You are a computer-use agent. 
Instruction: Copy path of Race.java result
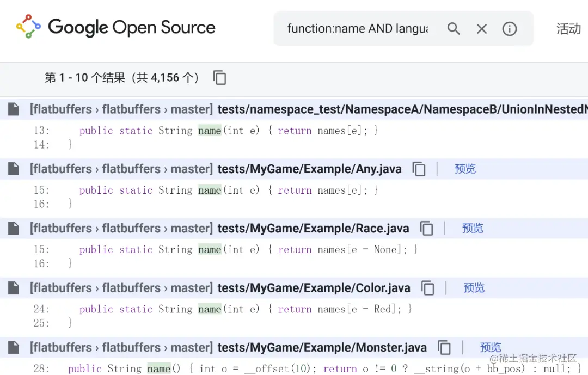(427, 229)
